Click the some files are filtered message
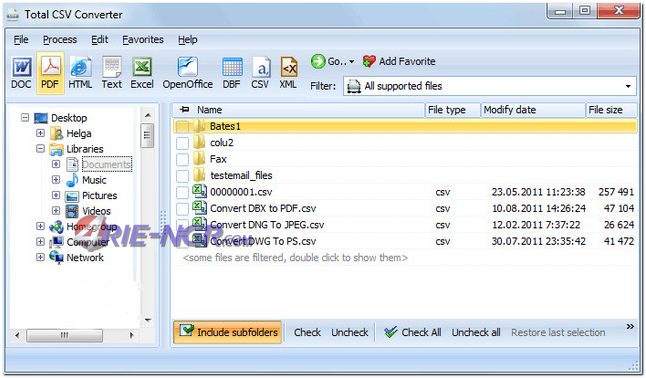 295,258
